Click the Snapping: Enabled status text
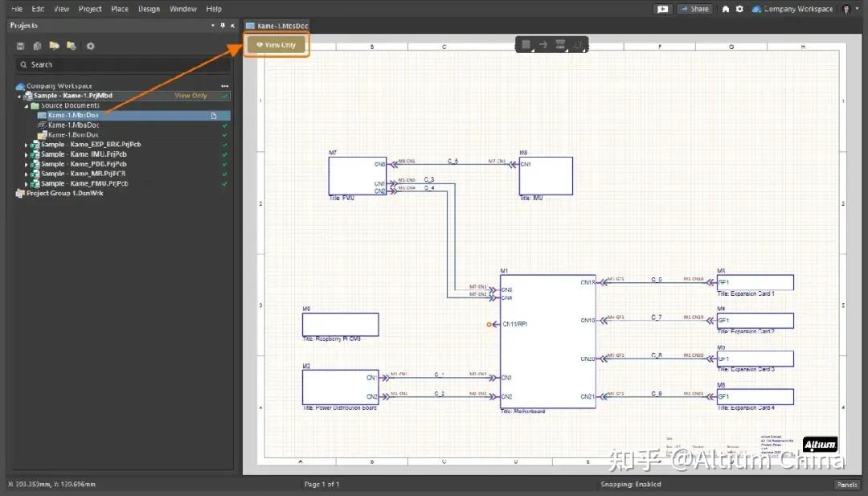This screenshot has width=868, height=496. (631, 485)
